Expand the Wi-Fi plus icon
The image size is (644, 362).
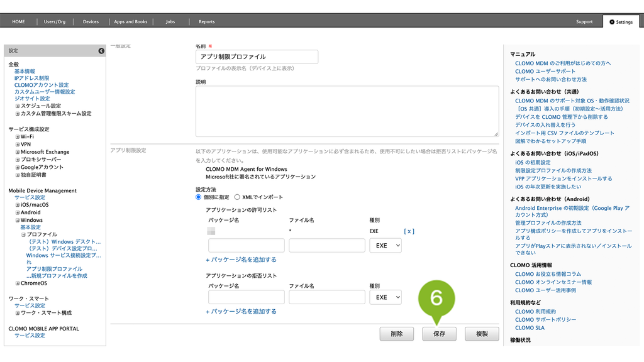18,136
